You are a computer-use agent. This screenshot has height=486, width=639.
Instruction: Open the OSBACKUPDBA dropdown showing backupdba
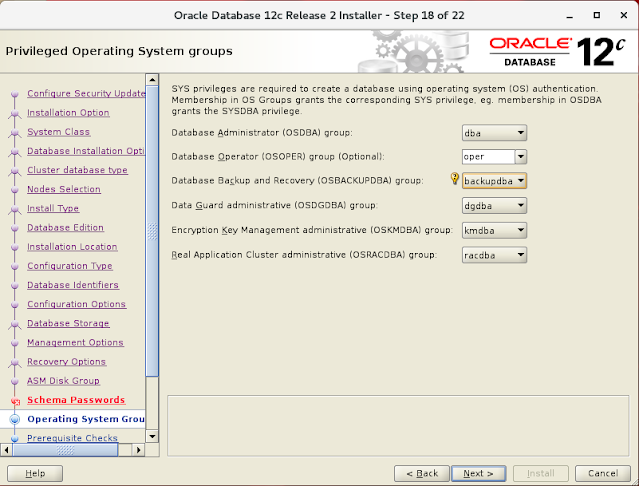494,181
